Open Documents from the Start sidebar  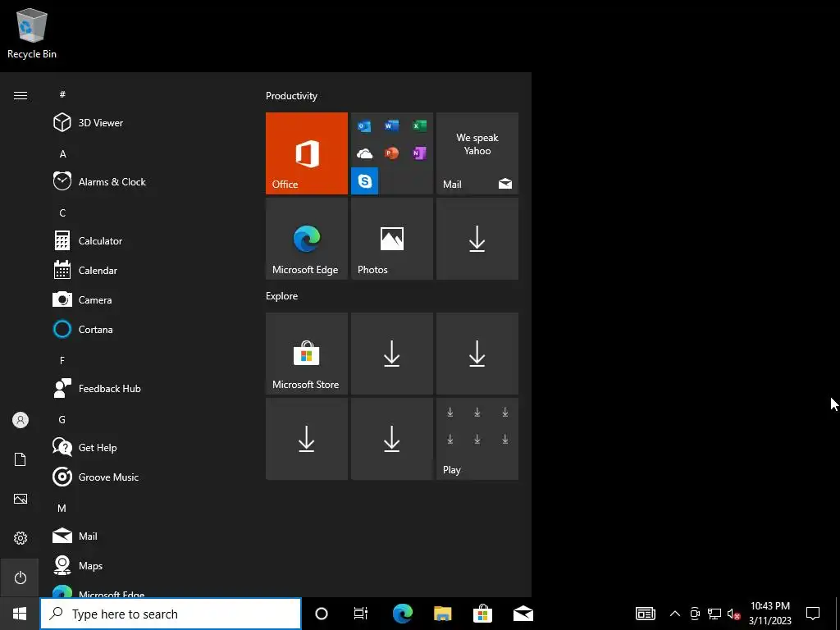point(21,459)
